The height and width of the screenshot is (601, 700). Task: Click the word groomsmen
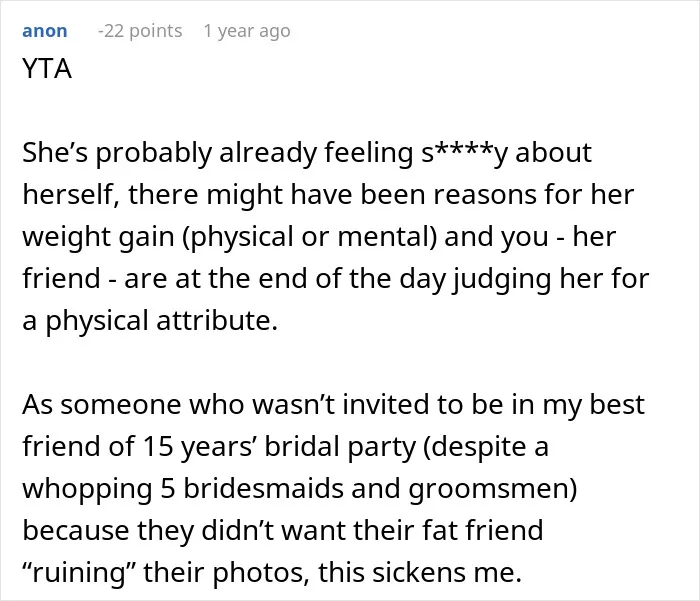489,488
